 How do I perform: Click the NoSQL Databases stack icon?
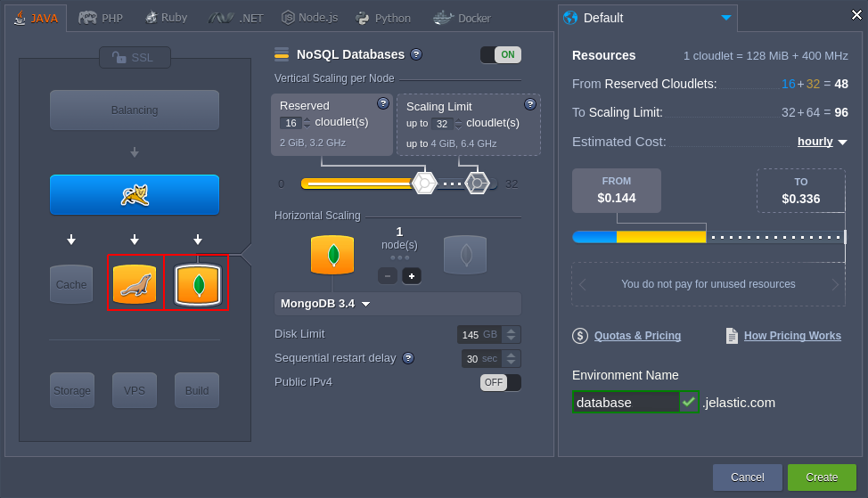[x=282, y=54]
